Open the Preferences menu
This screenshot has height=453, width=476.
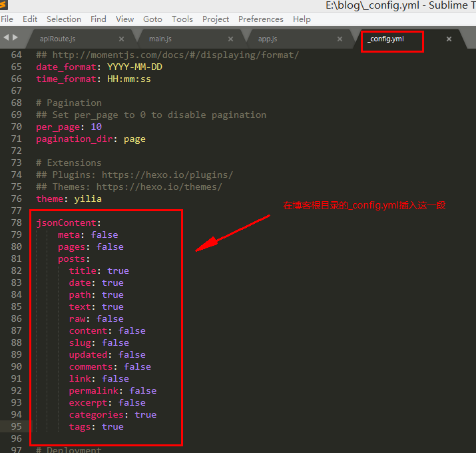click(x=261, y=19)
